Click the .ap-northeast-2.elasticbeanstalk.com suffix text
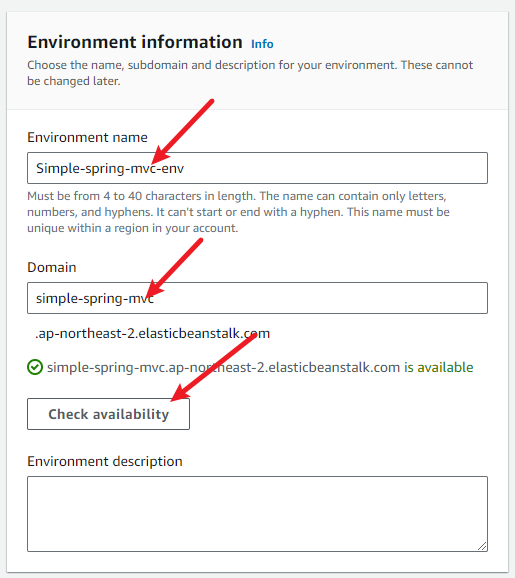This screenshot has height=578, width=515. pyautogui.click(x=152, y=333)
